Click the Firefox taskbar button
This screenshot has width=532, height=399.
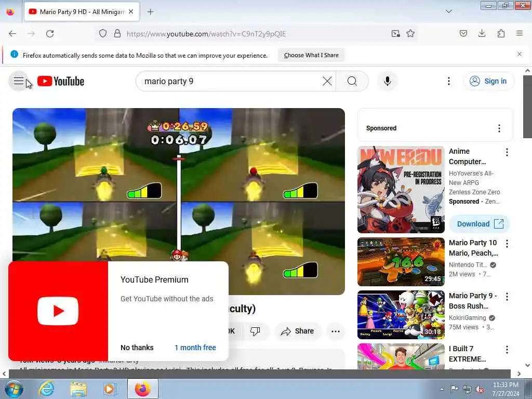click(143, 389)
